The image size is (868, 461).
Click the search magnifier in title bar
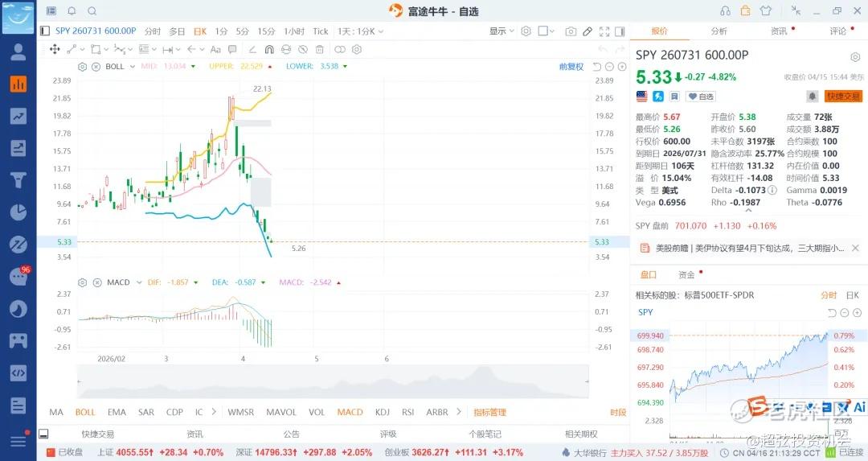click(x=92, y=11)
